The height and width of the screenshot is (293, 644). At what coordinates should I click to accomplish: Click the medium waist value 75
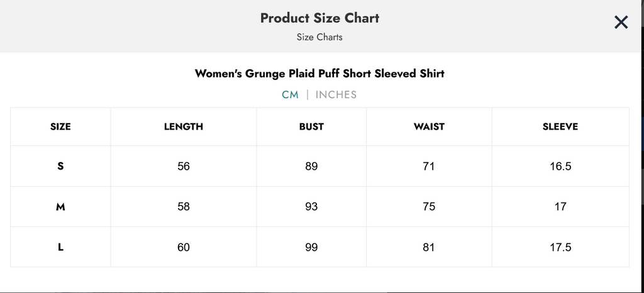pyautogui.click(x=429, y=207)
